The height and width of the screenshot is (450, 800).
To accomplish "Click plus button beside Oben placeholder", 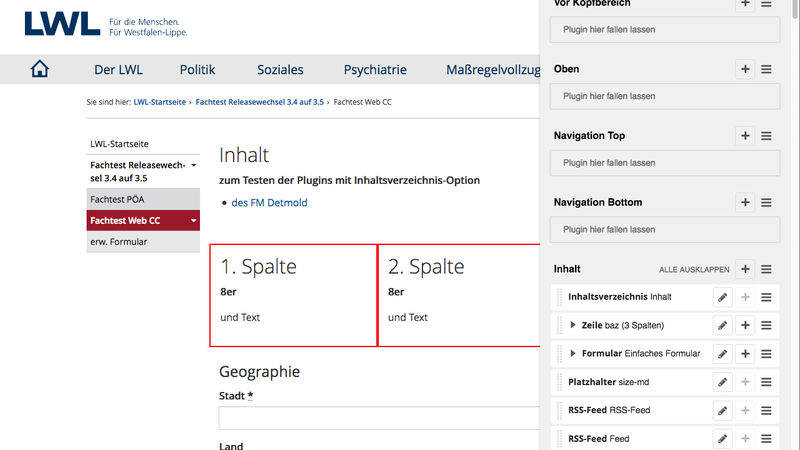I will [745, 69].
